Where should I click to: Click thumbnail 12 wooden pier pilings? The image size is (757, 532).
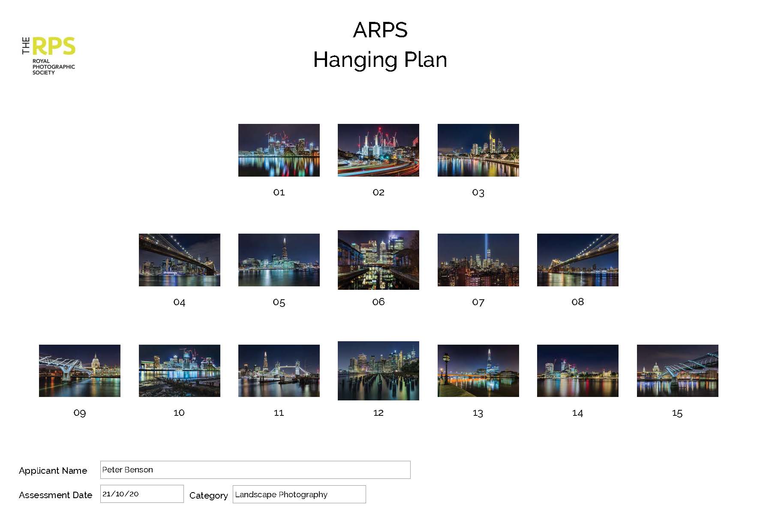tap(378, 370)
